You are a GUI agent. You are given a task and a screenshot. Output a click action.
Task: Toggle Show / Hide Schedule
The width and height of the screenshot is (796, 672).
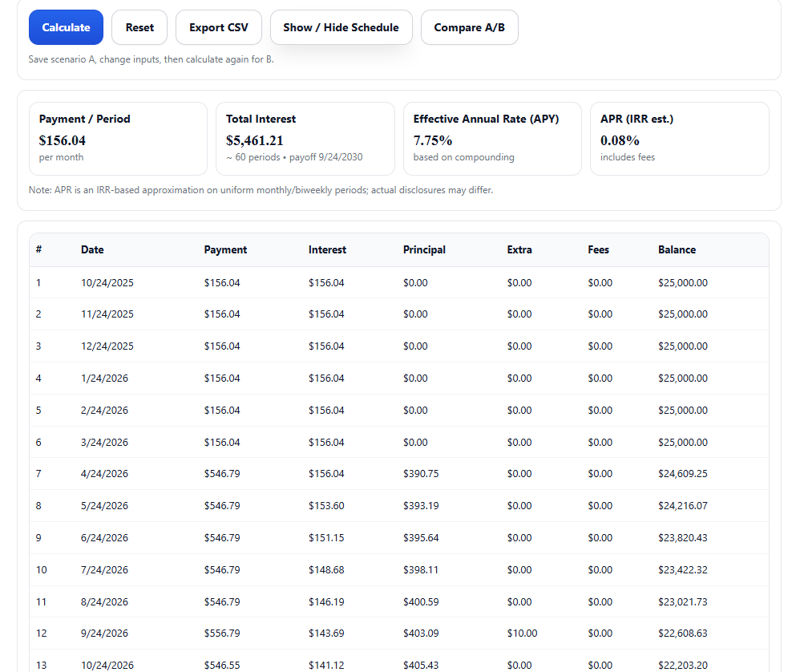tap(341, 27)
